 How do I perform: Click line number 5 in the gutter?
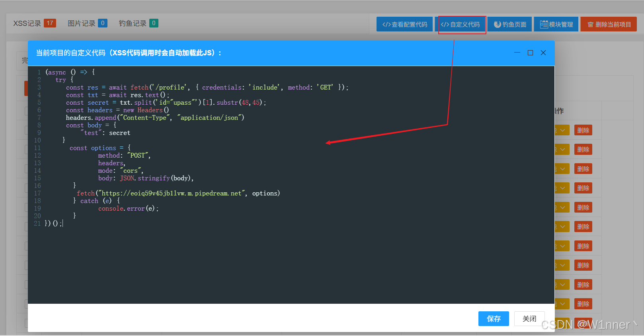coord(39,102)
